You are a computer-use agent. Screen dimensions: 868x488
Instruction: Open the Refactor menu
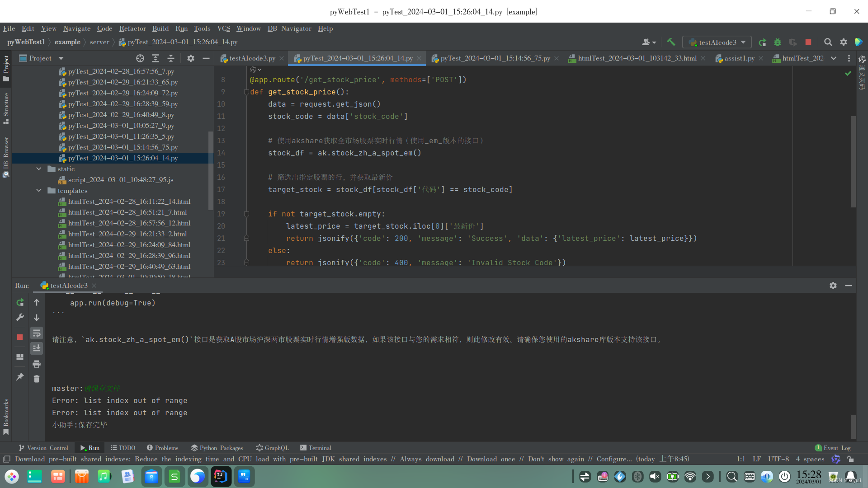132,28
